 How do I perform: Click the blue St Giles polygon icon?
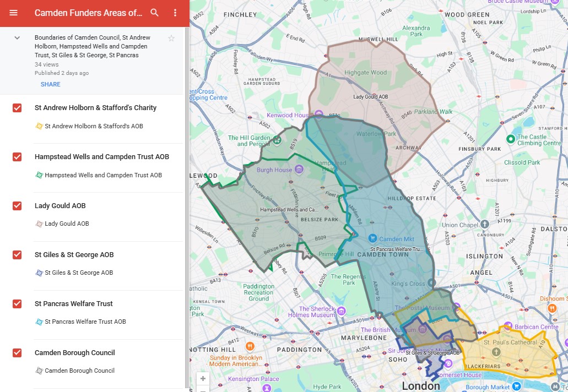pyautogui.click(x=39, y=273)
